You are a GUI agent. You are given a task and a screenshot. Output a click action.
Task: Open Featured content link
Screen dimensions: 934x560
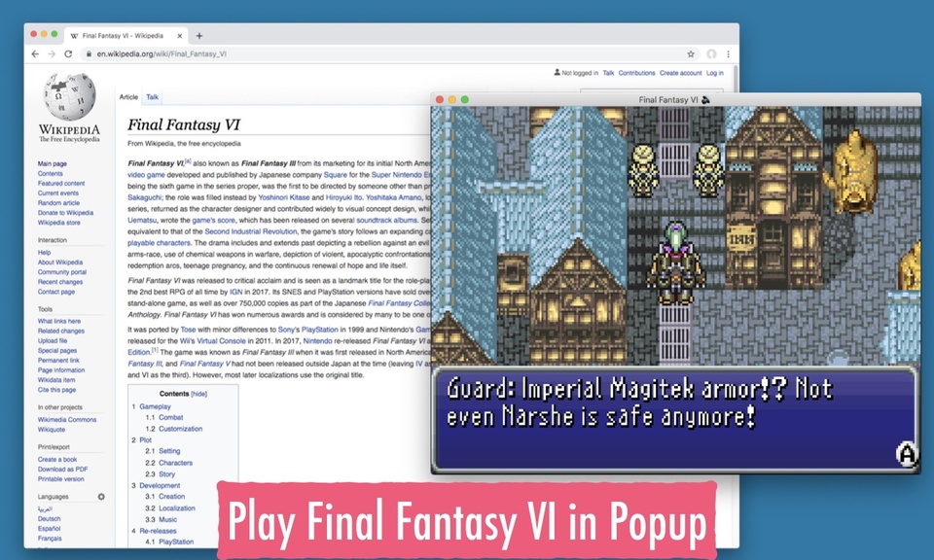coord(61,184)
